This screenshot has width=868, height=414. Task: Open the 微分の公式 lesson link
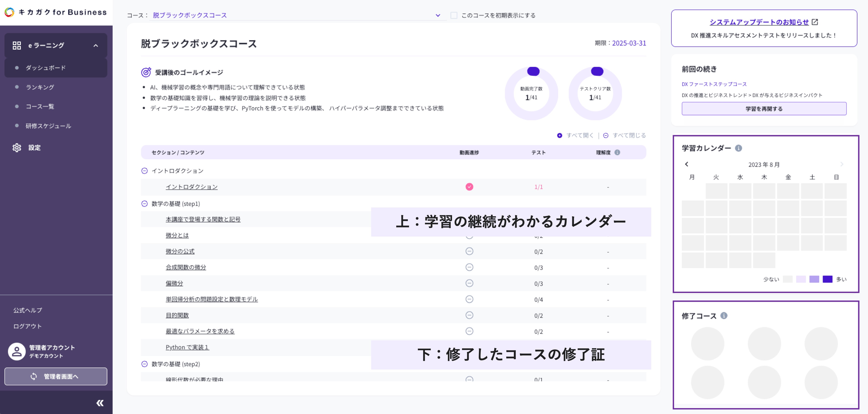[180, 252]
